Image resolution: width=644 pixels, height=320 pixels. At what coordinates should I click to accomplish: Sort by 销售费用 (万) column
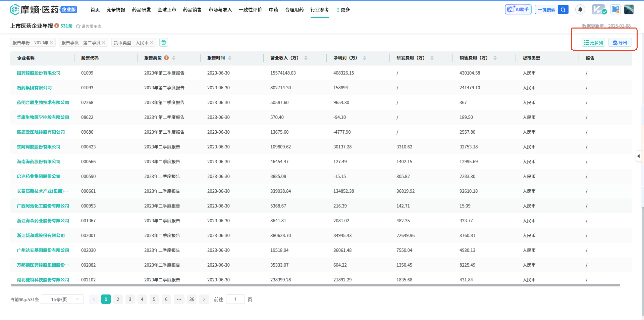[x=495, y=58]
